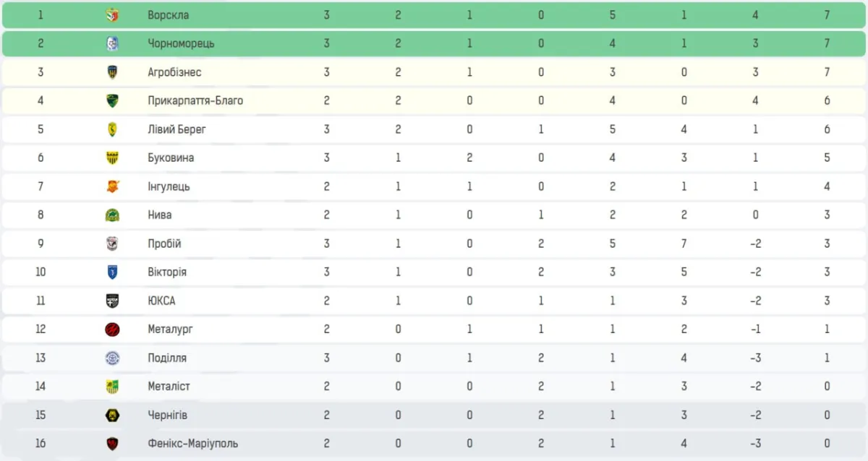Click the Прикарпаття-Благо green crest
The height and width of the screenshot is (461, 868).
tap(112, 100)
